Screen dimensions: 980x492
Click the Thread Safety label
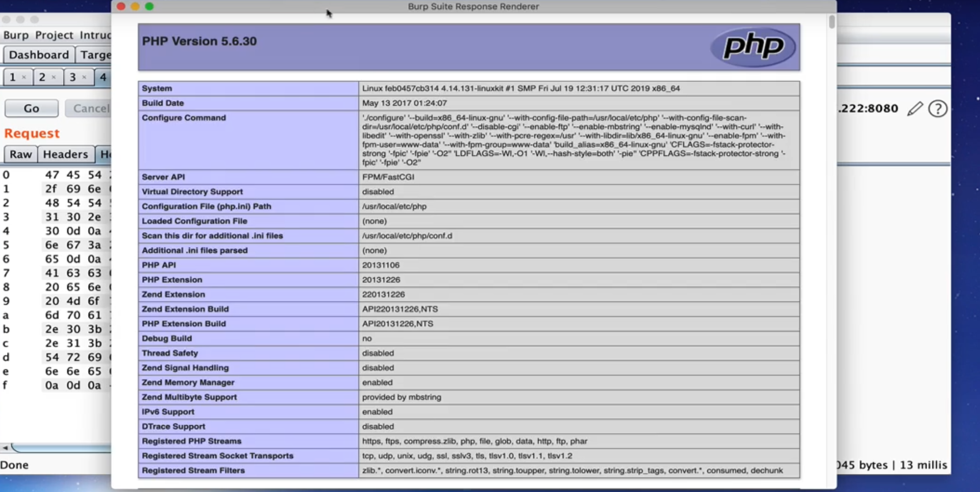click(x=170, y=353)
